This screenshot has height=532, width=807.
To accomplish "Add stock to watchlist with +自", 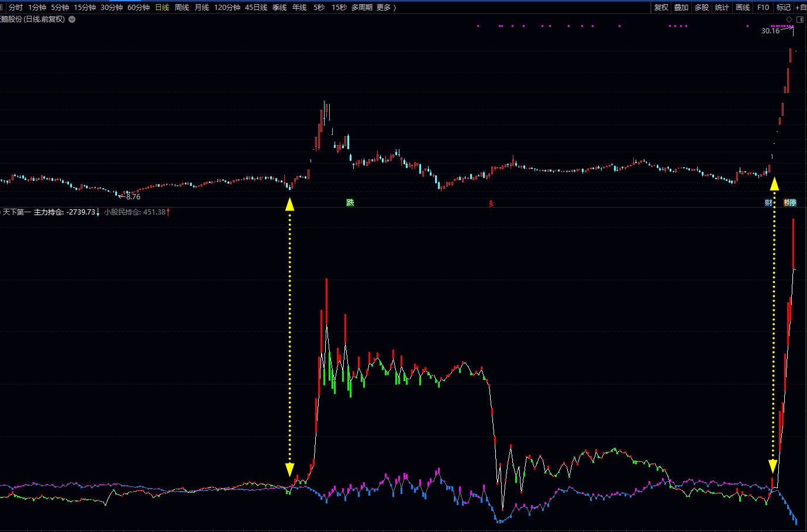I will pos(801,8).
